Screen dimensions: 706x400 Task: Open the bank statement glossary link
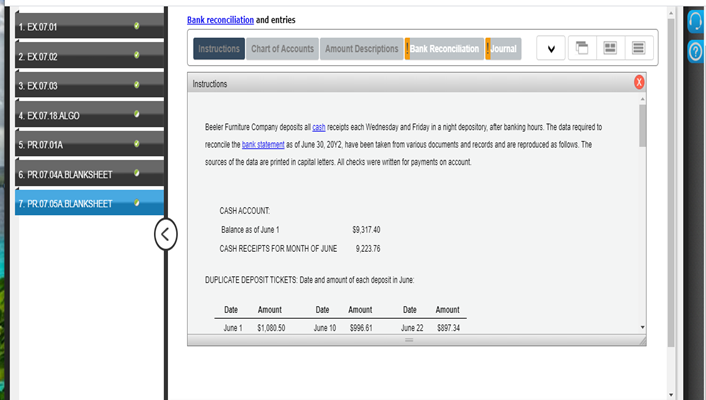pyautogui.click(x=263, y=145)
